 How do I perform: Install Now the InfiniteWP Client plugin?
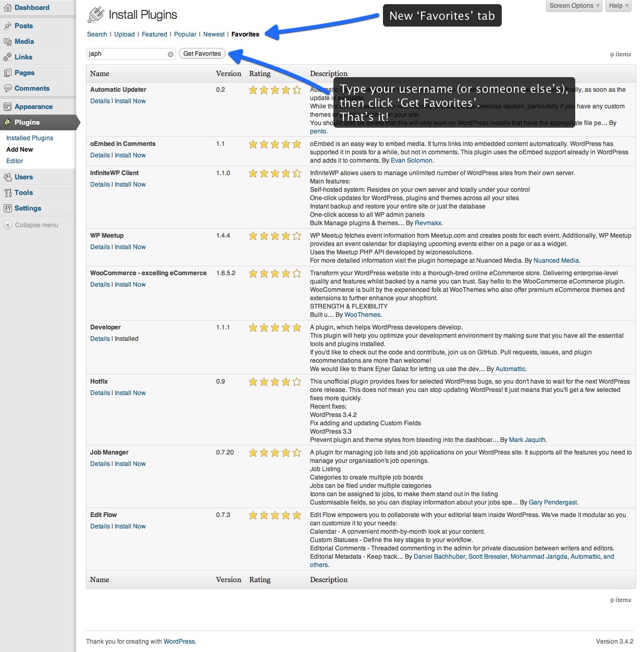130,184
